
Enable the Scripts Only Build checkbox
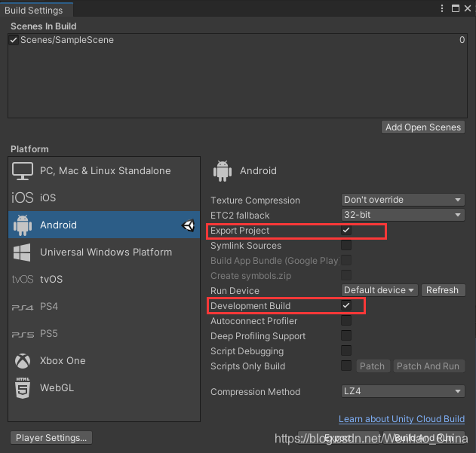click(x=346, y=366)
